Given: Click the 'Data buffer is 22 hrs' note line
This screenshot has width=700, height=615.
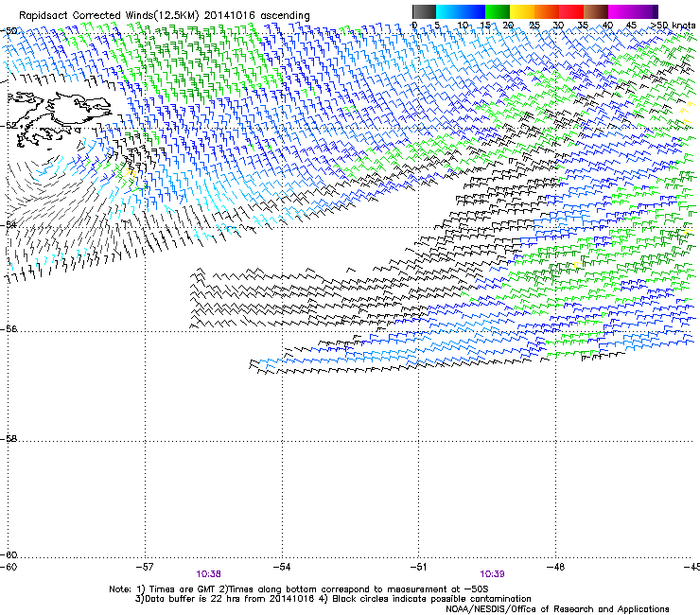Looking at the screenshot, I should coord(333,599).
